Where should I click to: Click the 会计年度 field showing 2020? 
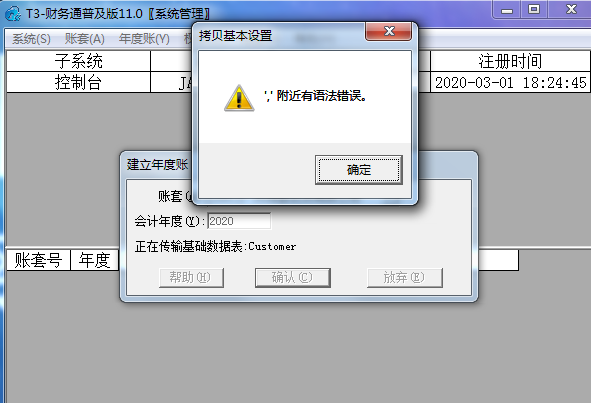239,221
